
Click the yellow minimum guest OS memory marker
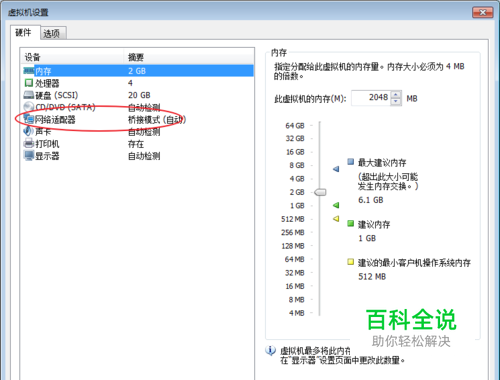(x=336, y=219)
